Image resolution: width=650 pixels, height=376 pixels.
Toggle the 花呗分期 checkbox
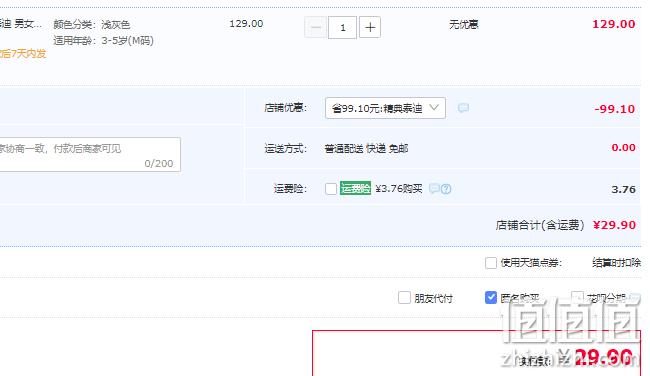(577, 297)
